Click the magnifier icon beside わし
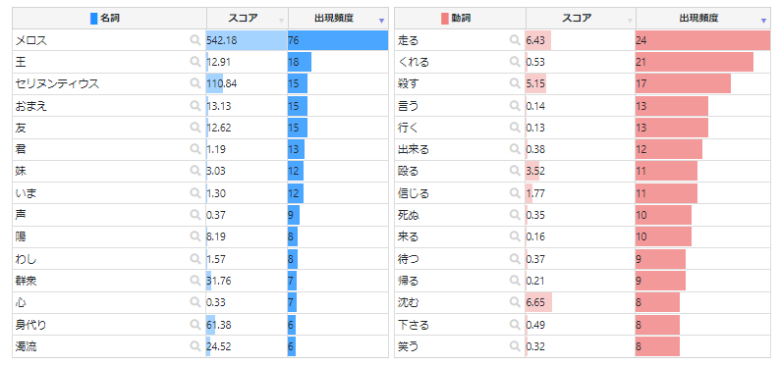This screenshot has width=780, height=366. tap(195, 259)
